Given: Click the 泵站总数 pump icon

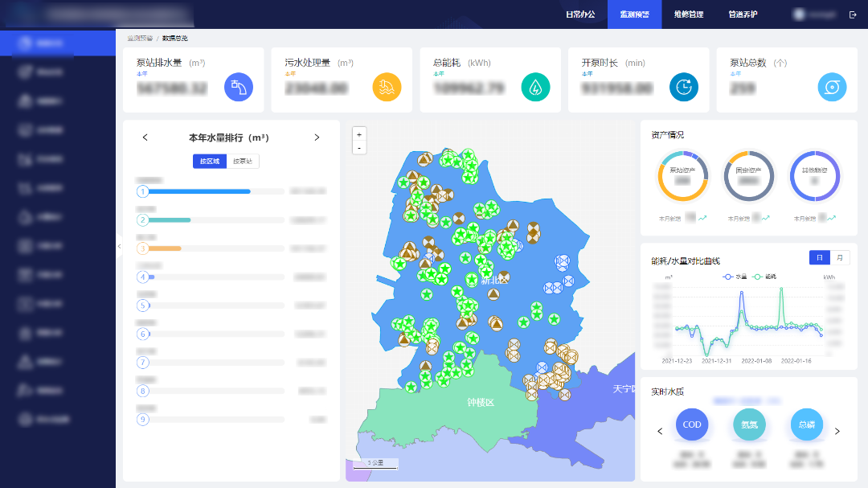Looking at the screenshot, I should [832, 87].
